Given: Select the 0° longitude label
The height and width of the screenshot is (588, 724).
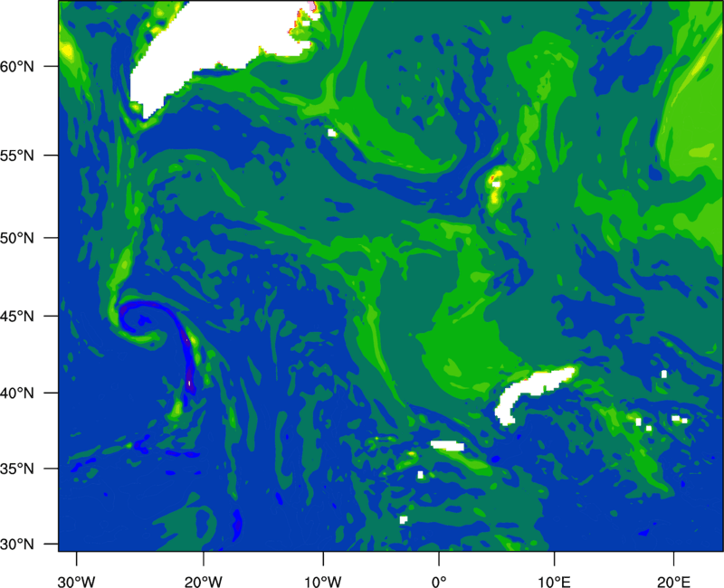Looking at the screenshot, I should pyautogui.click(x=439, y=582).
